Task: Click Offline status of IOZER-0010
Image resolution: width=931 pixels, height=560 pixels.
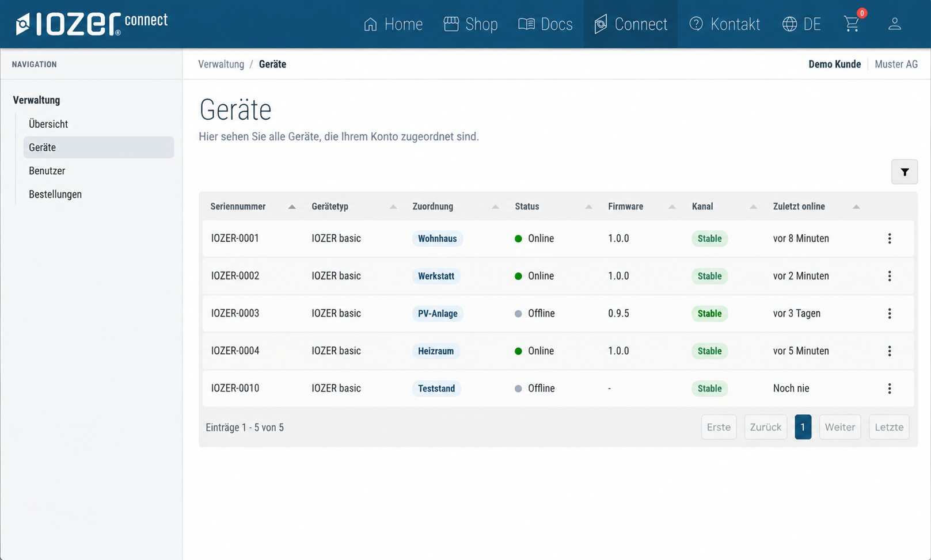Action: click(x=535, y=388)
